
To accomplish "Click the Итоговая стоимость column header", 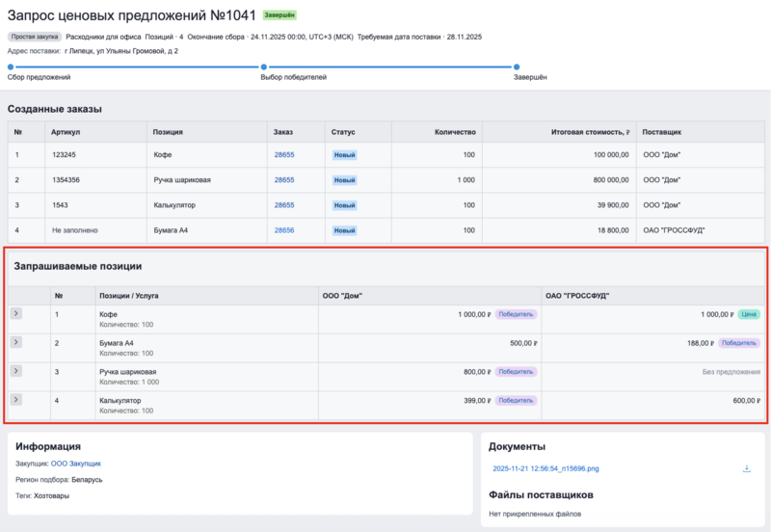I will (589, 131).
